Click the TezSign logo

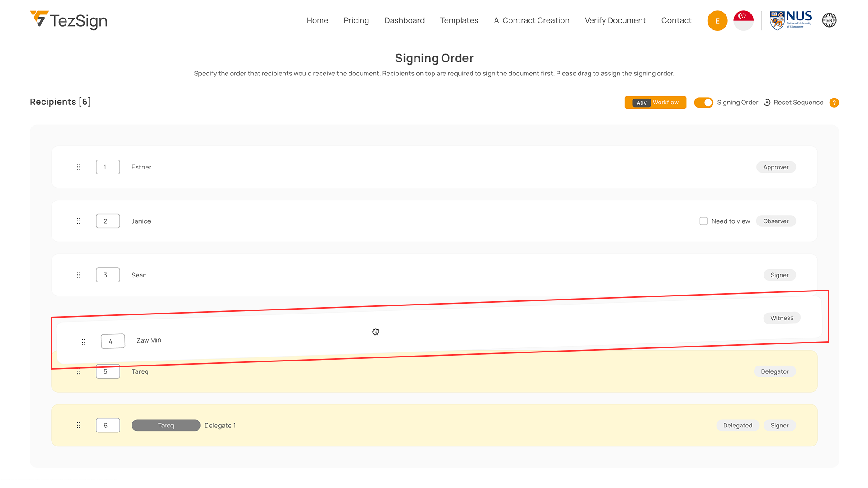pos(69,20)
